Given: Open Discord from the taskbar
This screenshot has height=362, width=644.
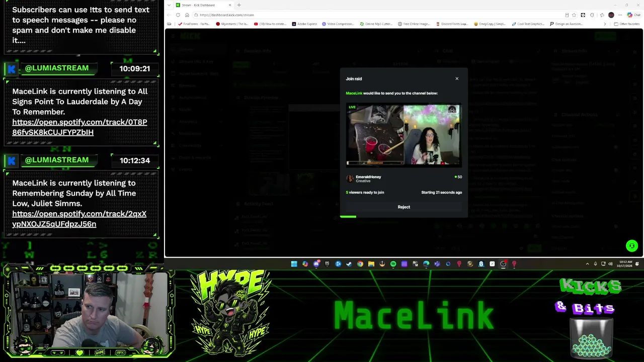Looking at the screenshot, I should click(316, 264).
